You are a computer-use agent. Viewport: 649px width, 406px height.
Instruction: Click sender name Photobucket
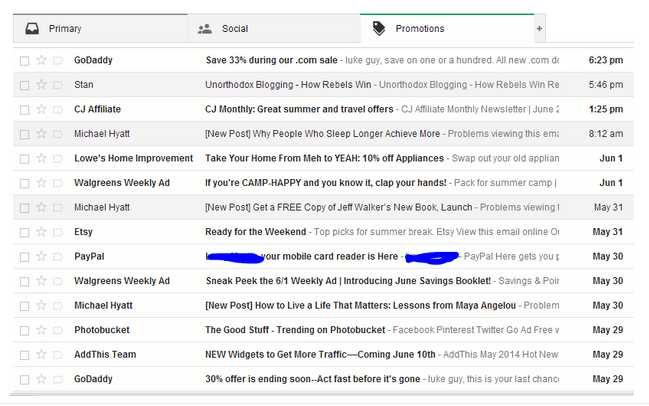pos(102,330)
